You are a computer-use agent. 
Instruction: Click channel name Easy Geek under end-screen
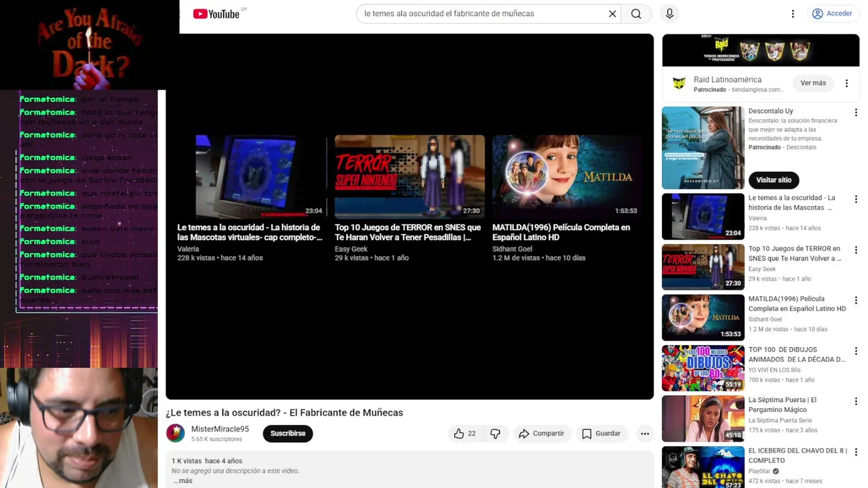[x=351, y=249]
